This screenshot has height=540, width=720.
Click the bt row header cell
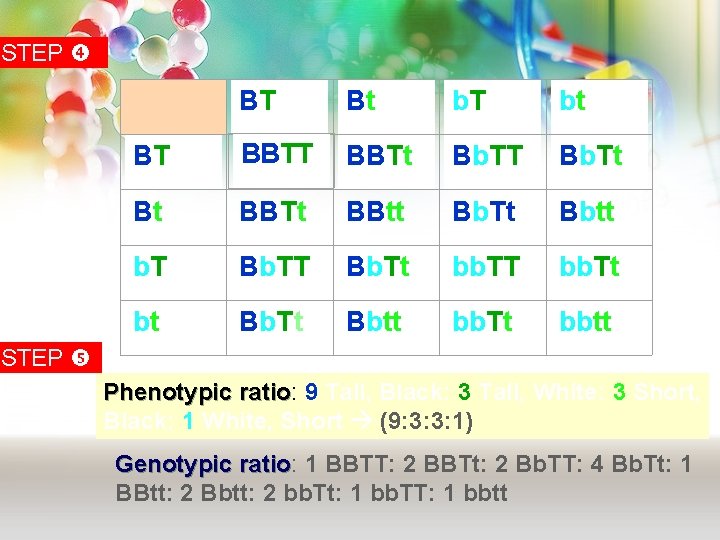[174, 328]
